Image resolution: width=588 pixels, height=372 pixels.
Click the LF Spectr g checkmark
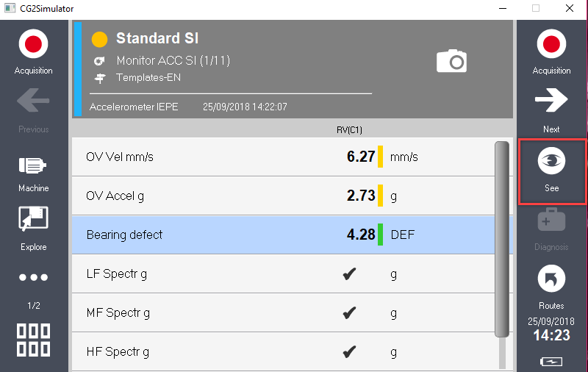349,274
